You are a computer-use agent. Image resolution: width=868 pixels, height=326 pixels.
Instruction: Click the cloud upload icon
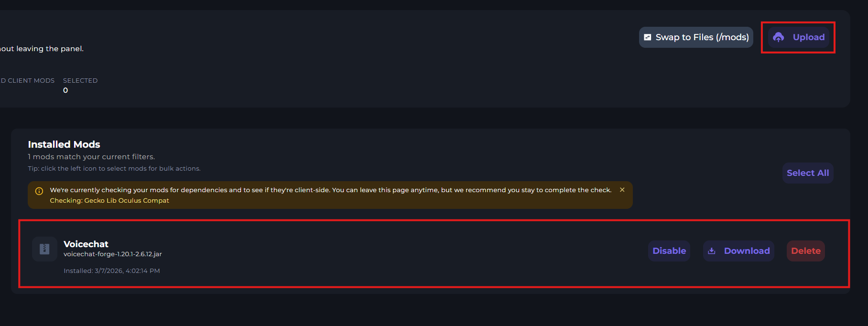(779, 37)
